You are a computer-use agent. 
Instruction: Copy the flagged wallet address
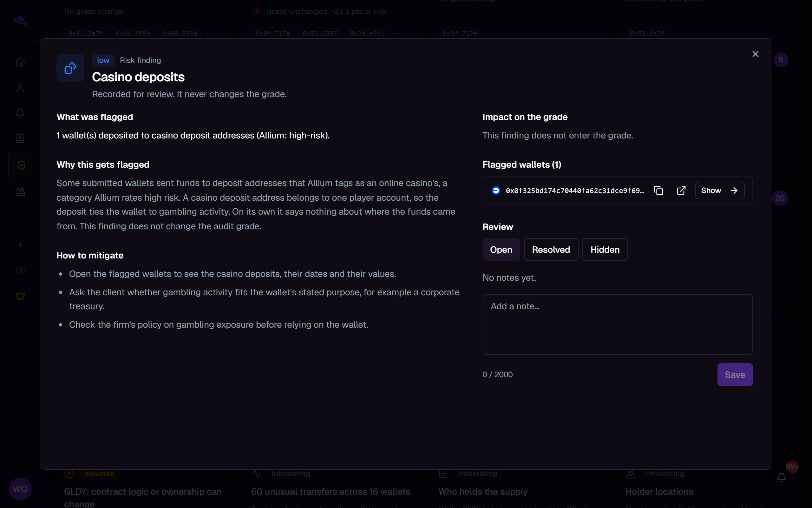point(658,190)
